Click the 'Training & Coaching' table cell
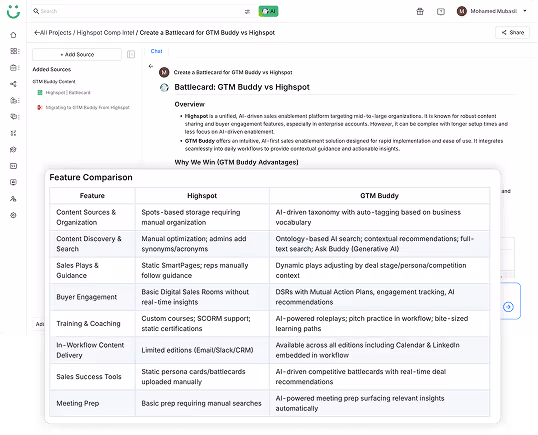The width and height of the screenshot is (538, 435). (x=92, y=324)
